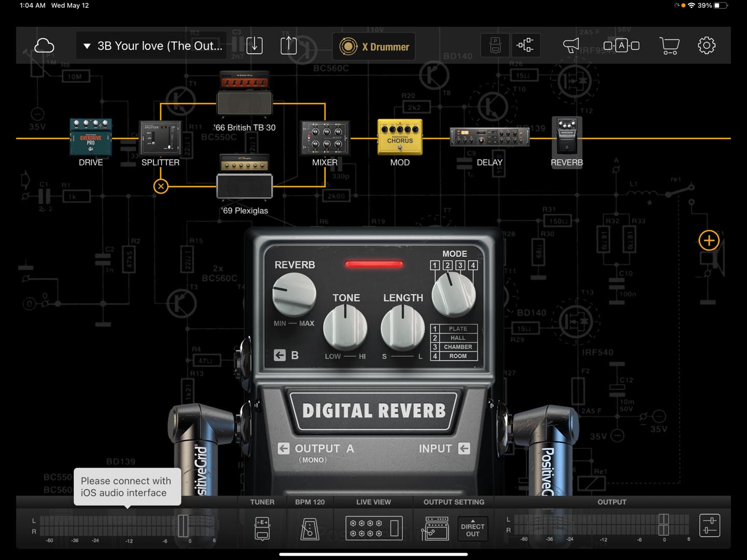The image size is (747, 560).
Task: Select mode number 3 box
Action: (x=460, y=265)
